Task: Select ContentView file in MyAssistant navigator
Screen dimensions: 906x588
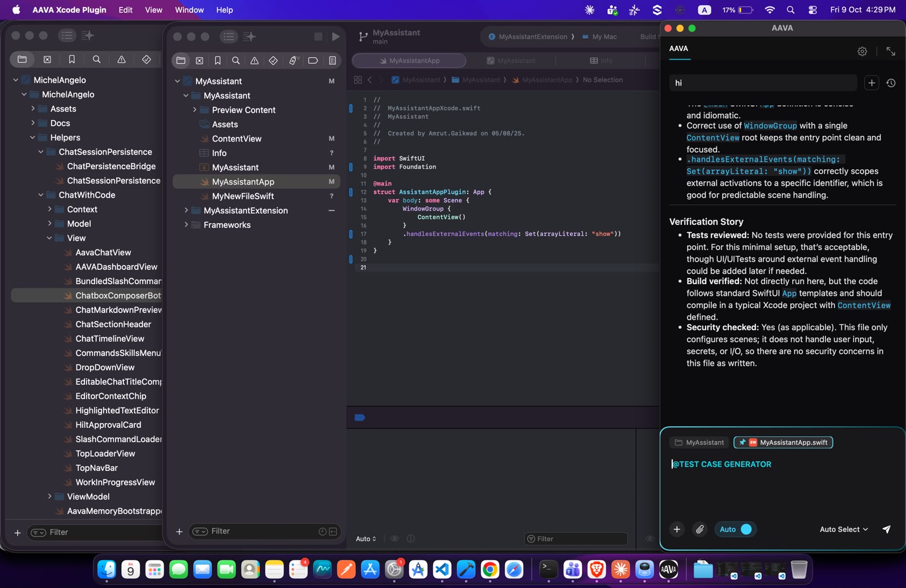Action: click(258, 139)
